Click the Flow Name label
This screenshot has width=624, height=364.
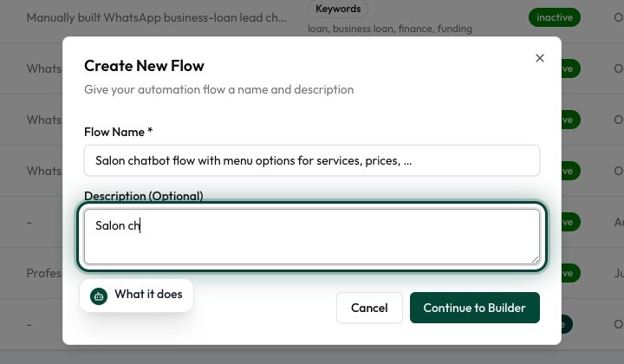tap(118, 132)
